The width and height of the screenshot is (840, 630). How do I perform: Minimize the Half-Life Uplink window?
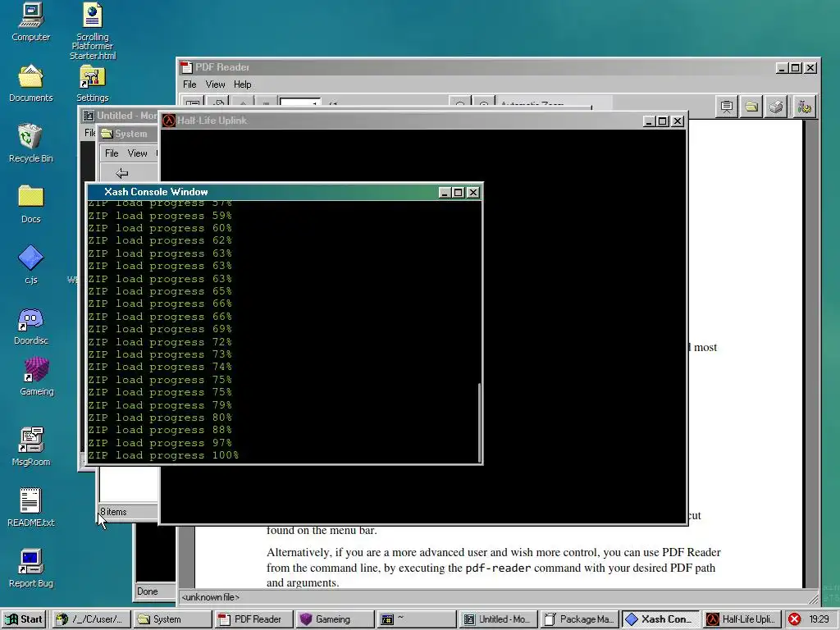(649, 121)
